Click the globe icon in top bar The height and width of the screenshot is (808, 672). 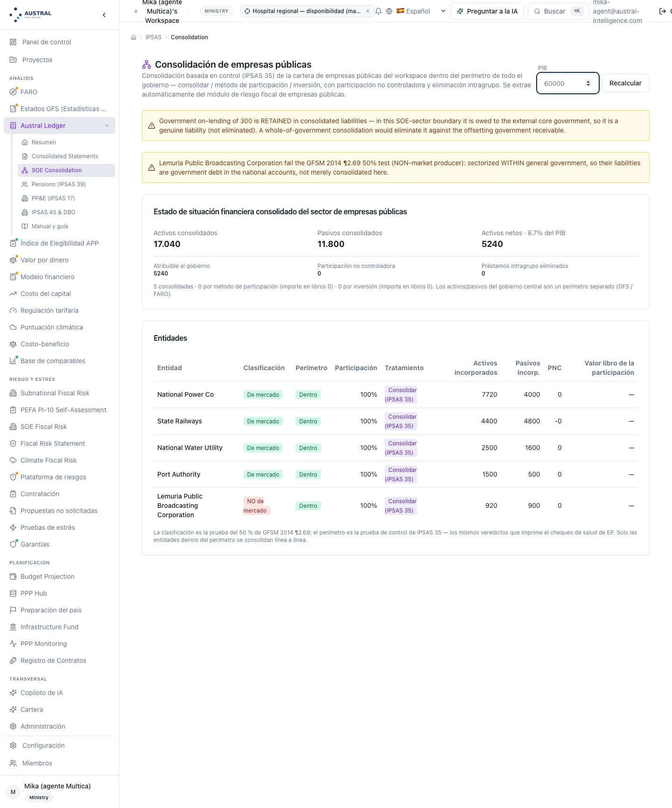[x=389, y=11]
